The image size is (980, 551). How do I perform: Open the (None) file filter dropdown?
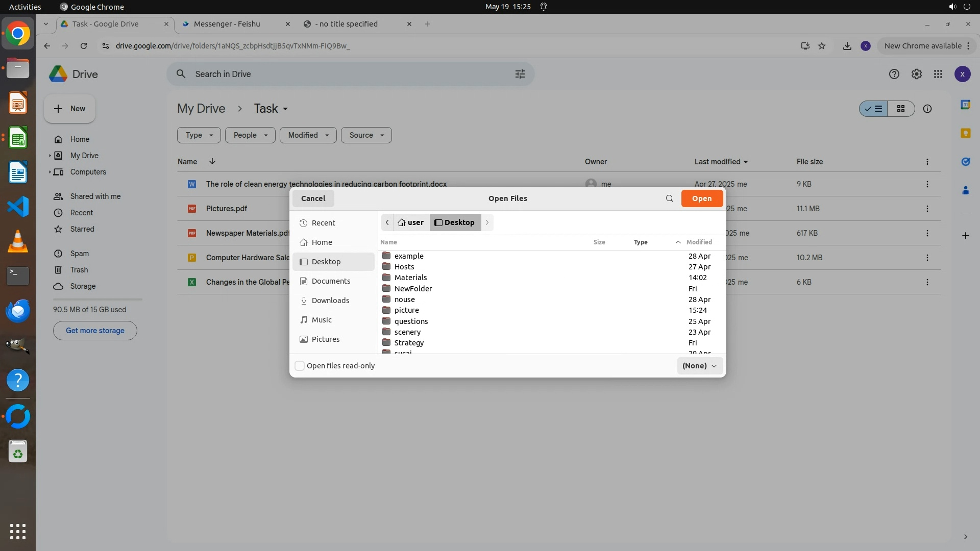699,366
